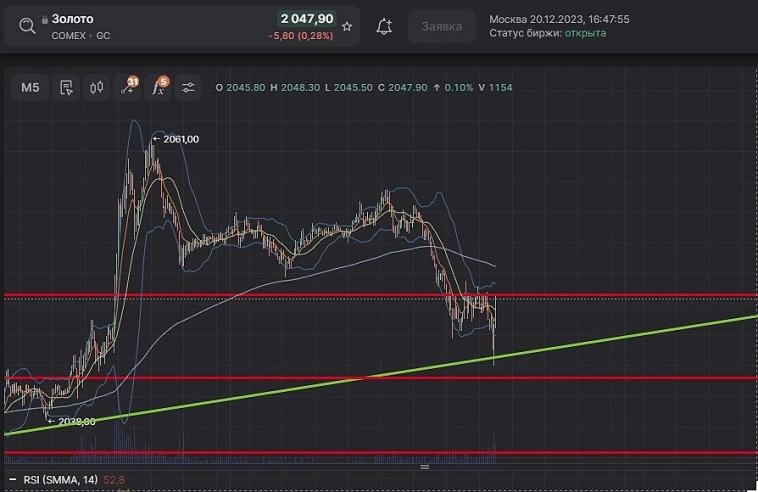The height and width of the screenshot is (492, 758).
Task: Click the 2061,00 high price label
Action: pyautogui.click(x=179, y=139)
